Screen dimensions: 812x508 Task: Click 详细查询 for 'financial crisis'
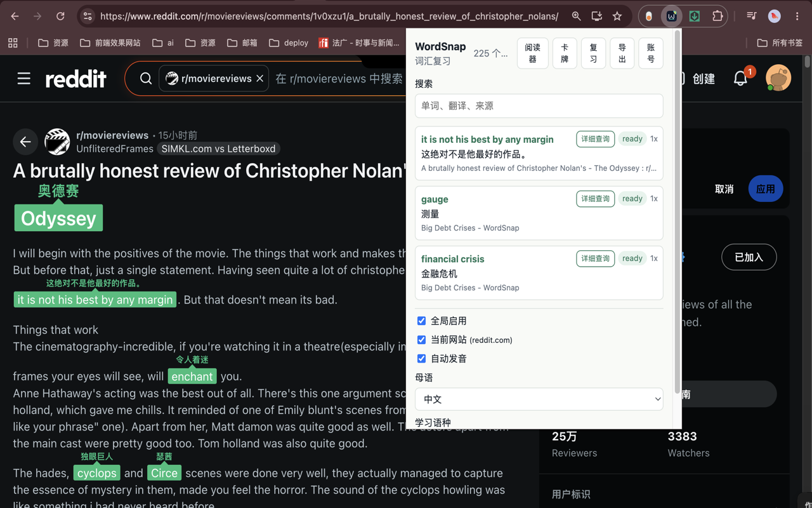pyautogui.click(x=595, y=258)
